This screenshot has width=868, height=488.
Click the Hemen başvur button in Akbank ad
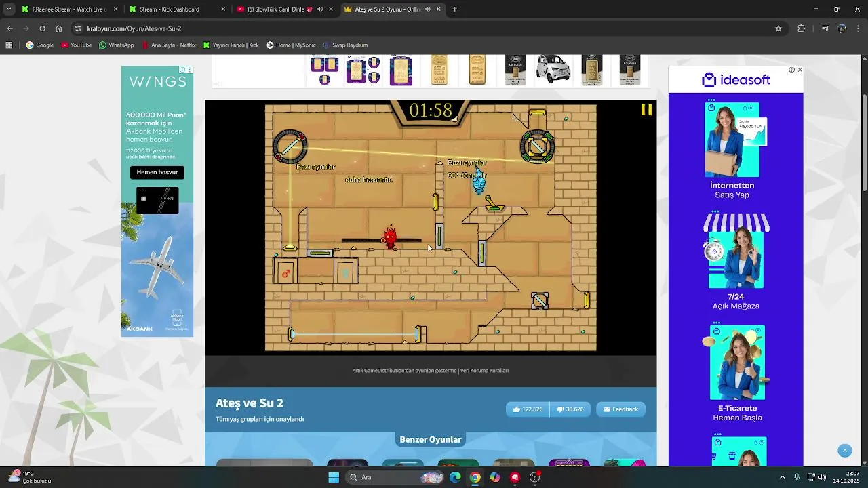coord(157,172)
